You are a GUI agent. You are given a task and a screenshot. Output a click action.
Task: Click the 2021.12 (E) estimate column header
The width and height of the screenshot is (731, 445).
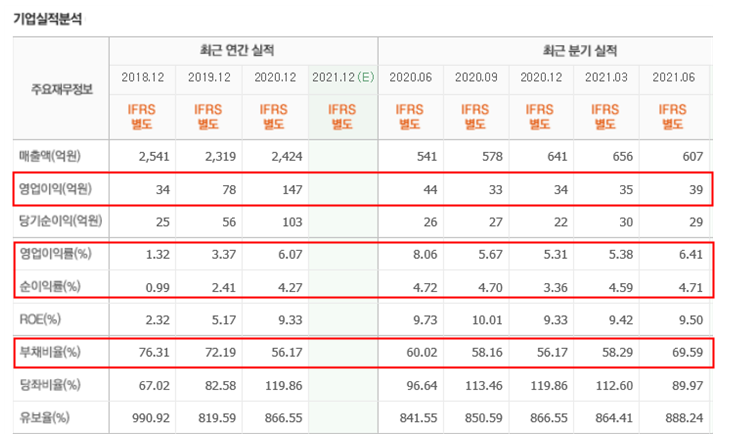click(x=343, y=77)
